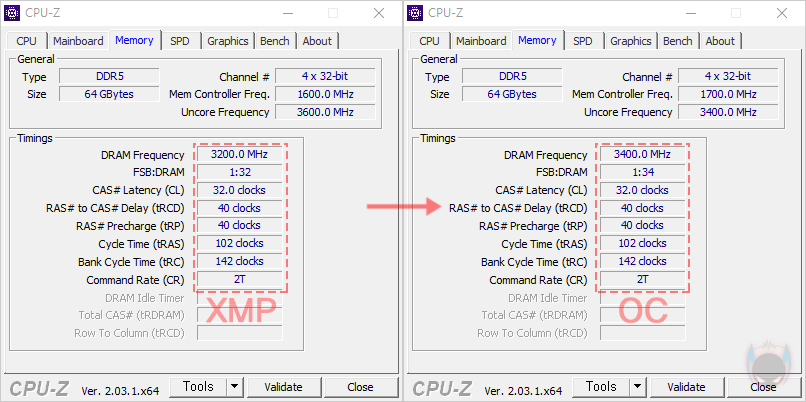
Task: Open the Bench tab in the left window
Action: pyautogui.click(x=275, y=41)
